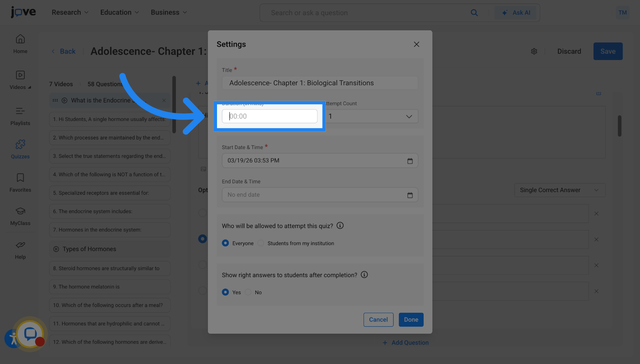Open the Education menu
The image size is (640, 364).
tap(119, 12)
